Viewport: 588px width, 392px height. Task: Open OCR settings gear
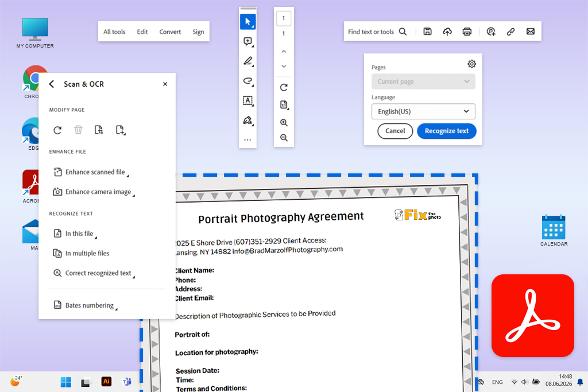pos(472,64)
